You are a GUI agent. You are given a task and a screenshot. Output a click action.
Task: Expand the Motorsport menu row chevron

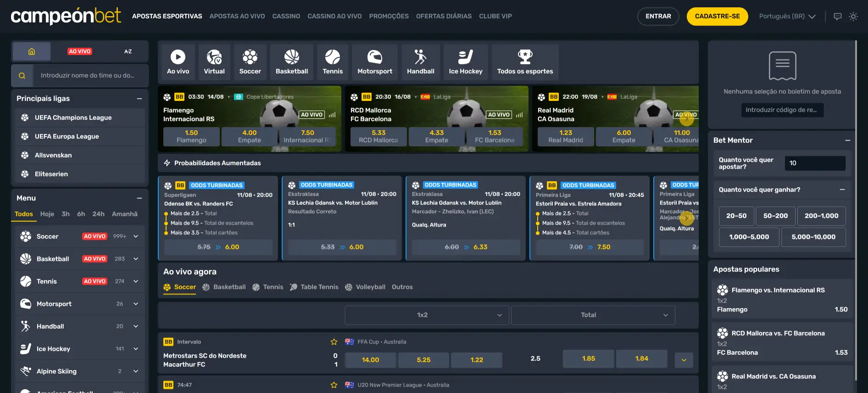click(136, 304)
